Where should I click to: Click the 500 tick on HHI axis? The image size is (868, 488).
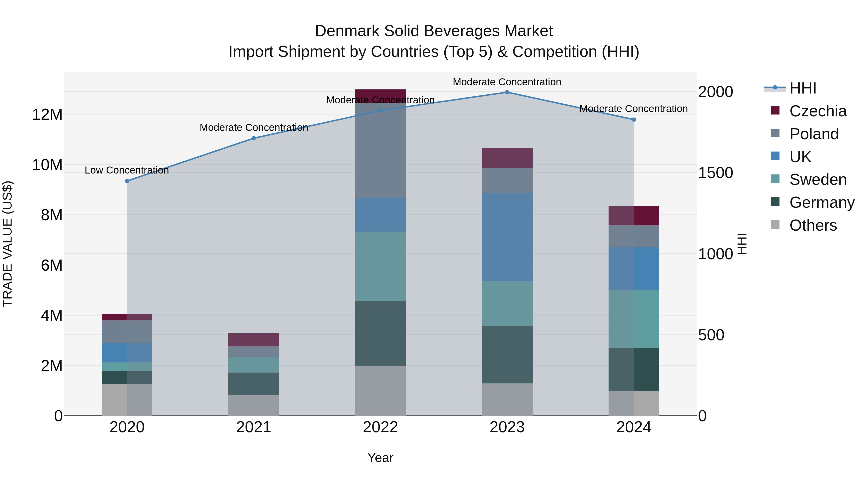click(x=711, y=335)
